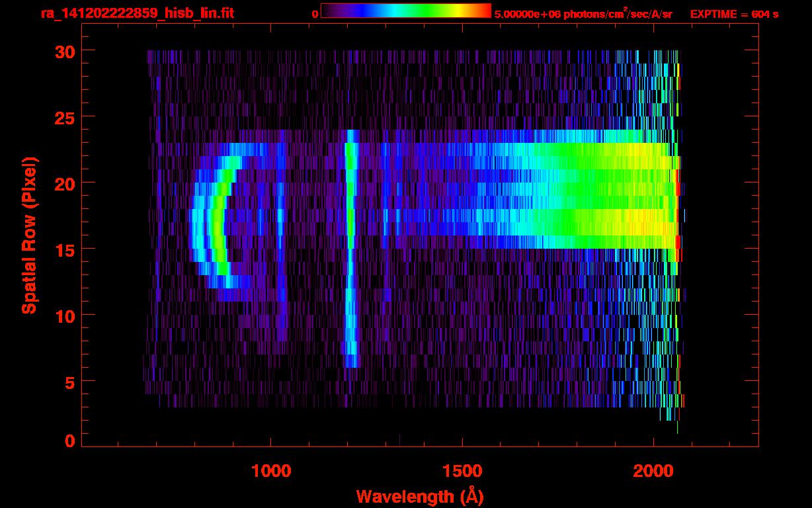Click the 30 spatial row tick label
This screenshot has width=812, height=508.
point(64,51)
